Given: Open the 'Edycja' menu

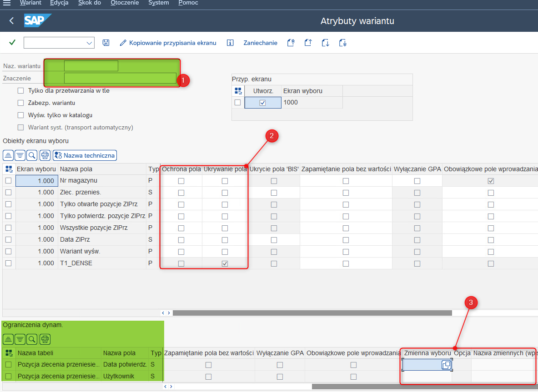Looking at the screenshot, I should [59, 3].
